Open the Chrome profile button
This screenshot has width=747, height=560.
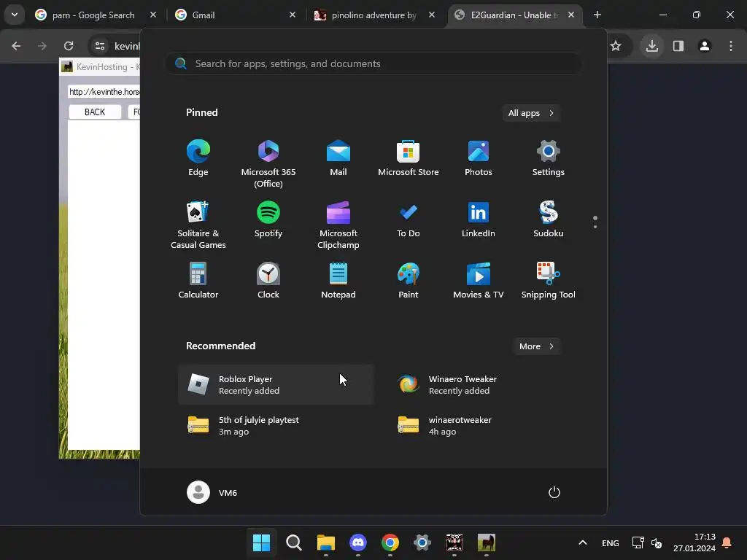click(704, 46)
